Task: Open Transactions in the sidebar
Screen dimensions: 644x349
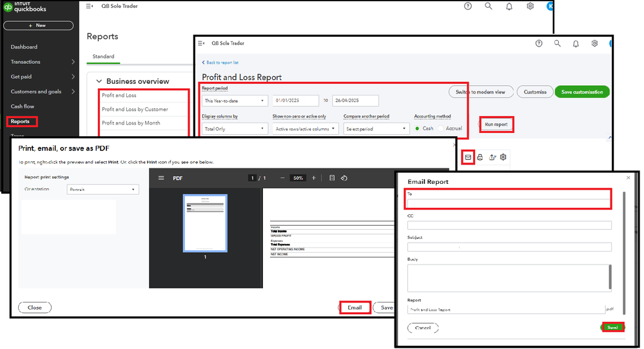Action: (26, 62)
